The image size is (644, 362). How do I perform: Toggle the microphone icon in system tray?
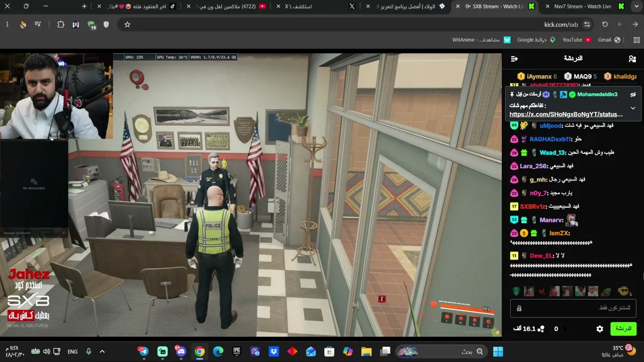coord(89,351)
